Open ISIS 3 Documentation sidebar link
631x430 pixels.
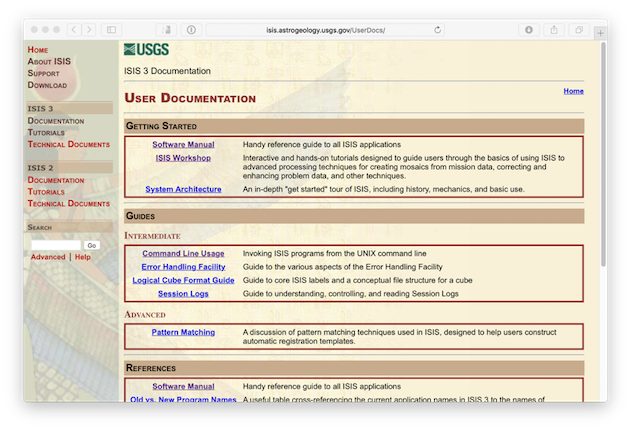(56, 121)
